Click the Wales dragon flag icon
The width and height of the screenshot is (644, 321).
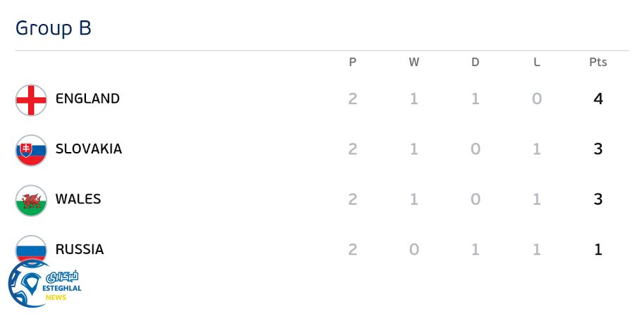31,200
